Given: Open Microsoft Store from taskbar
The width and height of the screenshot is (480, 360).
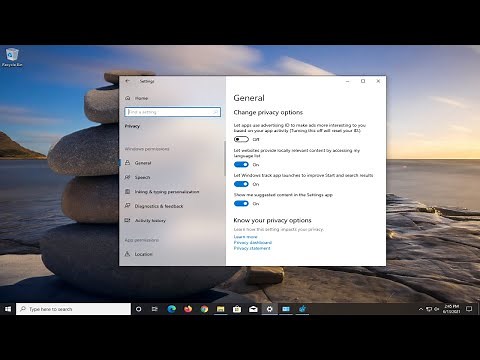Looking at the screenshot, I should 237,309.
